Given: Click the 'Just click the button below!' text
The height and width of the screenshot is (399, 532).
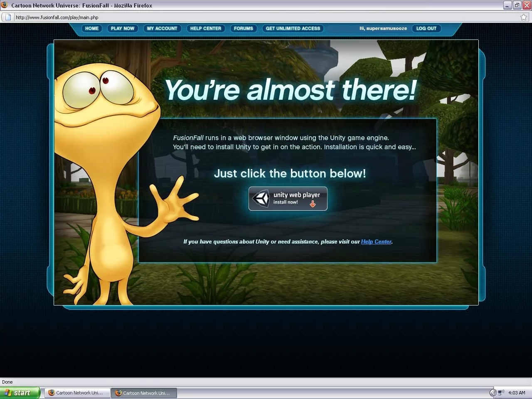Looking at the screenshot, I should pyautogui.click(x=290, y=173).
